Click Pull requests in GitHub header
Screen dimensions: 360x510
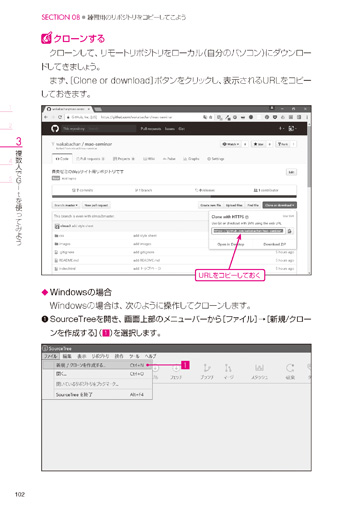pyautogui.click(x=151, y=129)
